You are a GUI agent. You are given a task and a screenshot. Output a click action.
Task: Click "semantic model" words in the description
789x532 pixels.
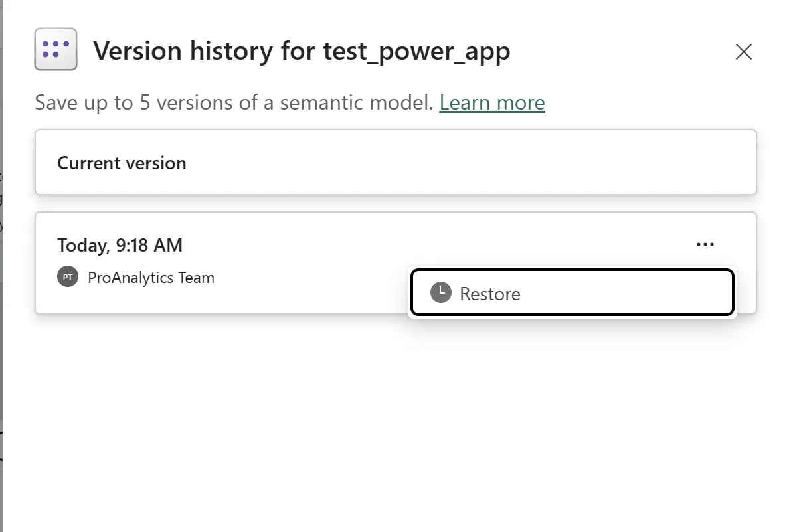point(356,103)
